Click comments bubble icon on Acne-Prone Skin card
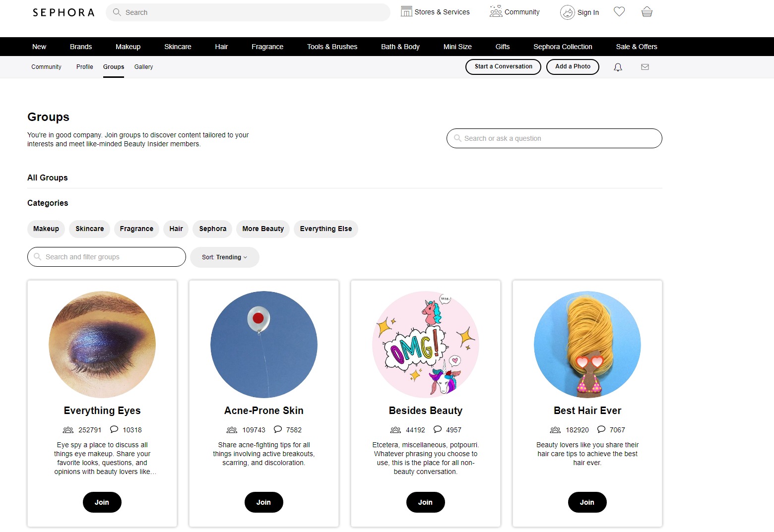Image resolution: width=774 pixels, height=532 pixels. pyautogui.click(x=278, y=429)
